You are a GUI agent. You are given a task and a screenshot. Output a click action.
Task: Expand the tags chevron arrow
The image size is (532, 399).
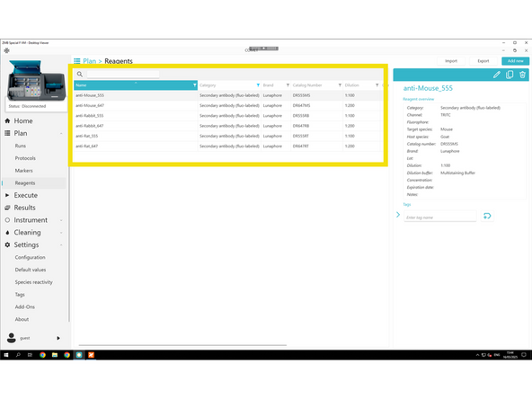[398, 215]
